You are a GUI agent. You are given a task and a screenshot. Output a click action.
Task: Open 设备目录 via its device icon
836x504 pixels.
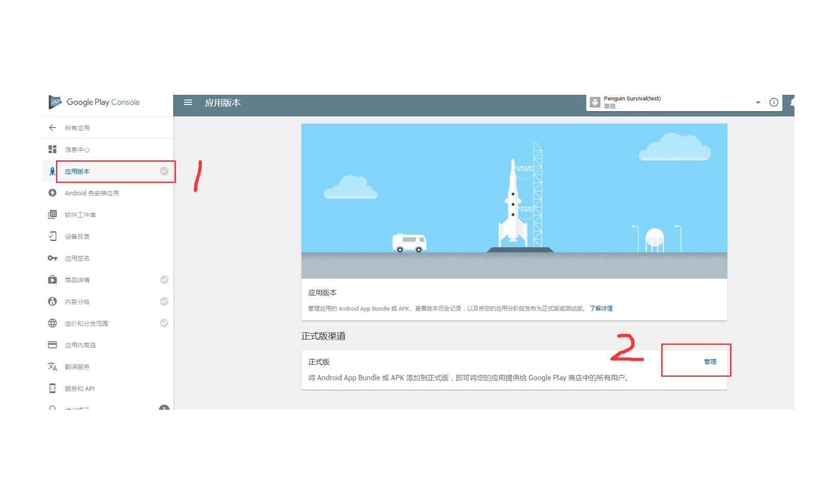pyautogui.click(x=52, y=236)
